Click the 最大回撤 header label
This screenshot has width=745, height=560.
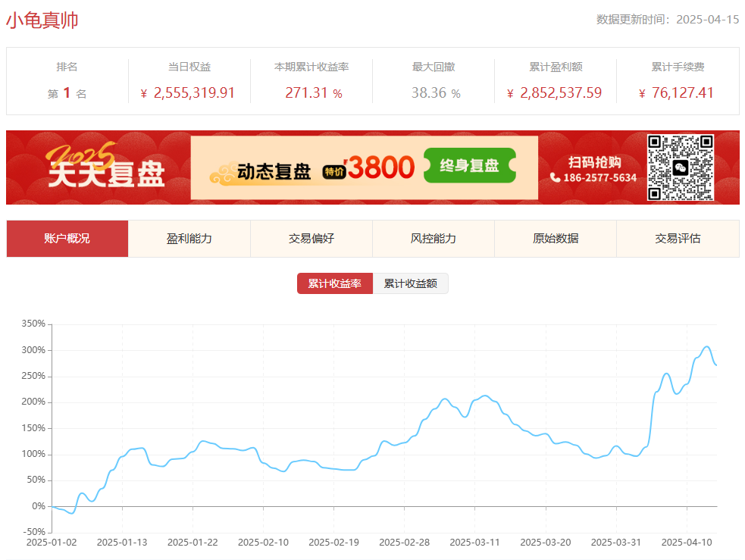click(434, 67)
